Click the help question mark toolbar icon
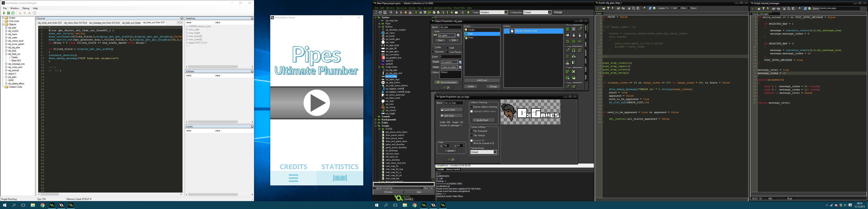The height and width of the screenshot is (209, 868). point(468,12)
